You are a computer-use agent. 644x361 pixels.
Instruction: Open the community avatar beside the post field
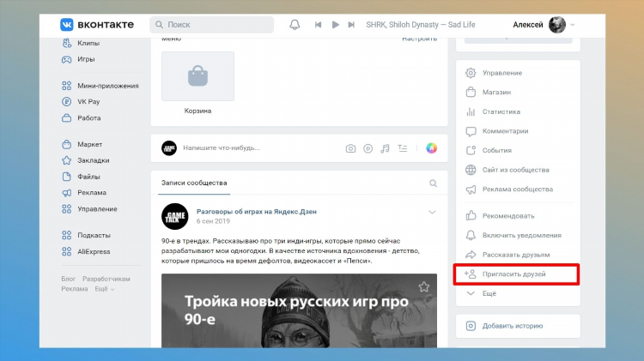click(169, 148)
